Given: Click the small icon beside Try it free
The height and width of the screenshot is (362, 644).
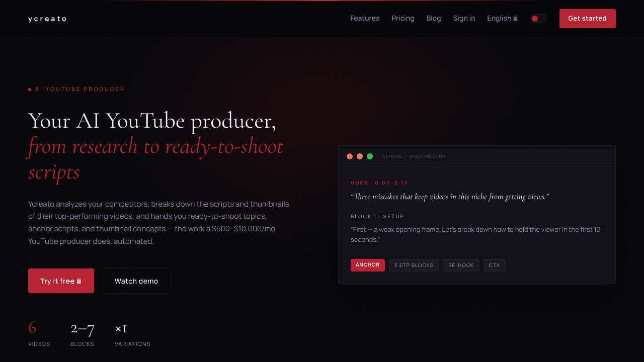Looking at the screenshot, I should pos(79,281).
